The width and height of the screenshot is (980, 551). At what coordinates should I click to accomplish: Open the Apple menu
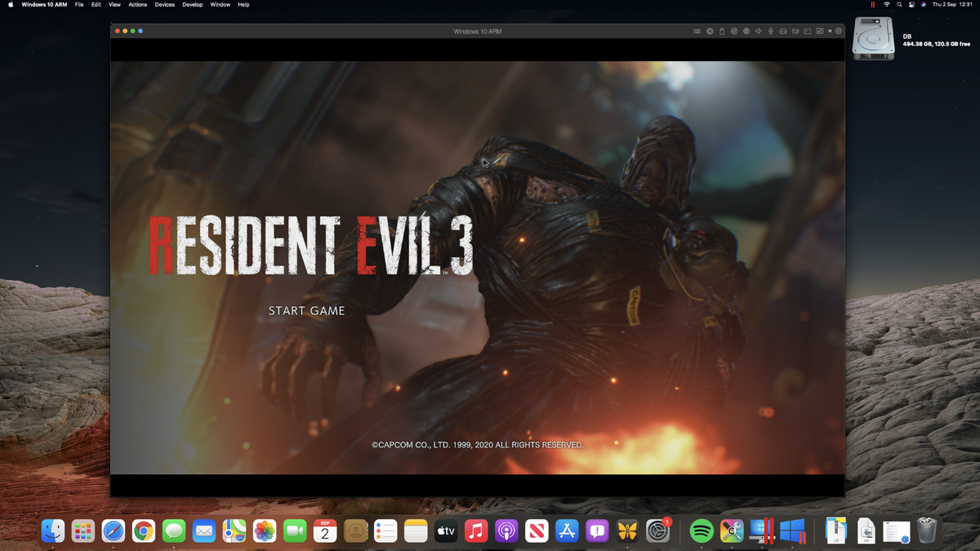point(11,4)
